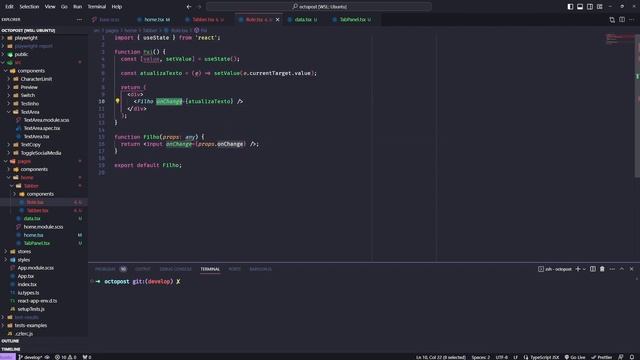Open the Selection menu
Viewport: 640px width, 360px height.
29,7
